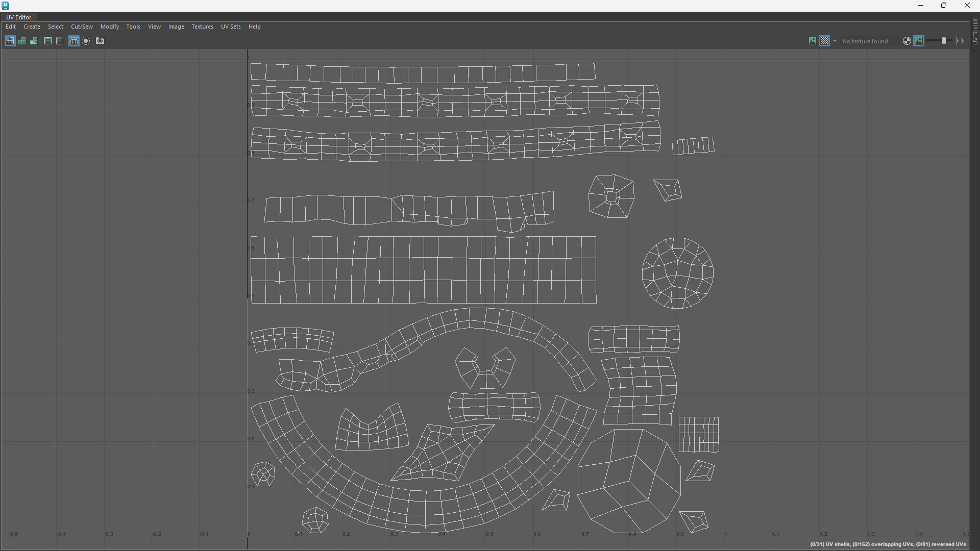Viewport: 980px width, 551px height.
Task: Toggle the dim image button
Action: pyautogui.click(x=919, y=41)
